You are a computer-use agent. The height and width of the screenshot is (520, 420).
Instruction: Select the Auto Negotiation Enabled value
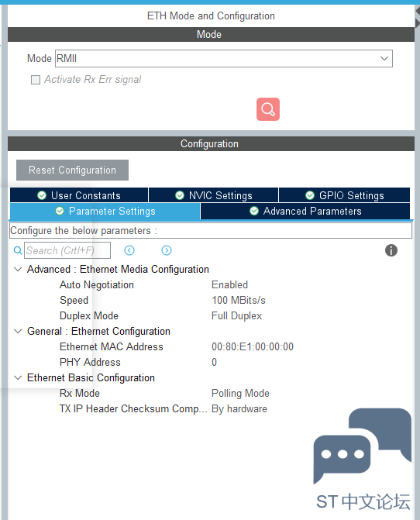coord(229,285)
